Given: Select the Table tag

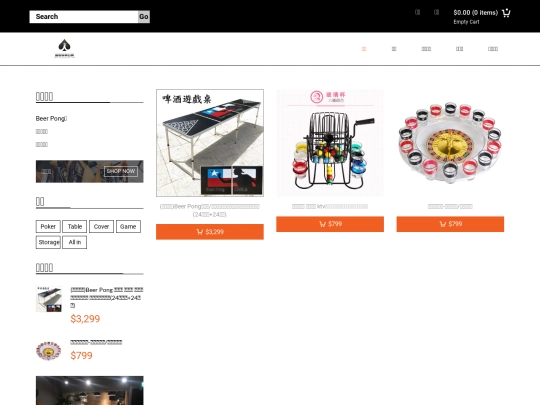Looking at the screenshot, I should (75, 227).
